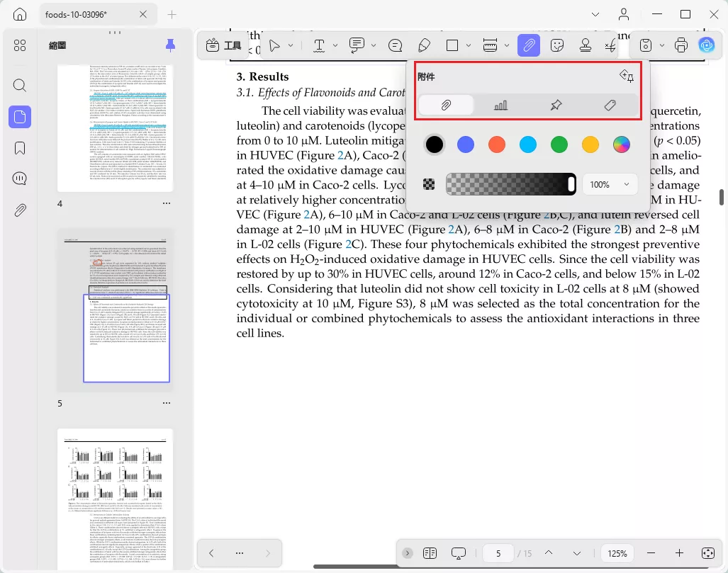Collapse the bottom page toolbar
This screenshot has width=728, height=573.
(x=407, y=553)
